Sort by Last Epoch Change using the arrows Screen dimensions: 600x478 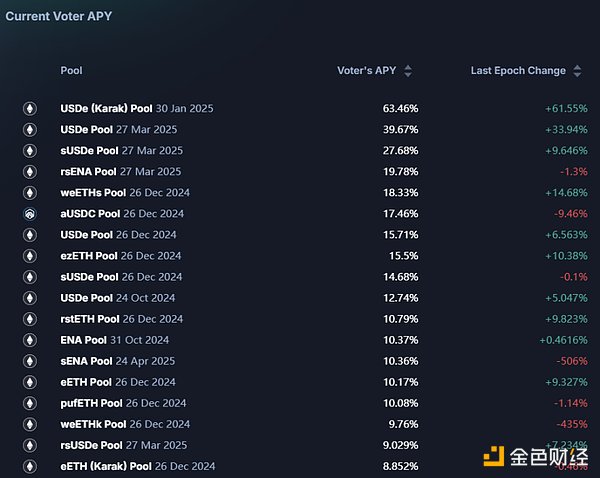click(x=577, y=71)
